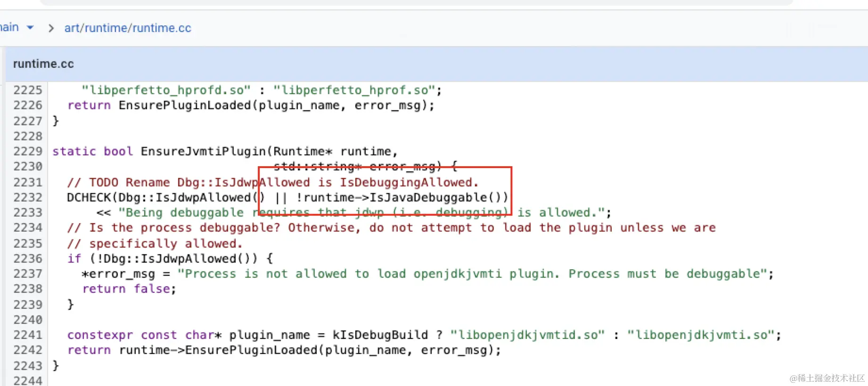The width and height of the screenshot is (868, 386).
Task: Select the runtime.cc file header
Action: 43,64
